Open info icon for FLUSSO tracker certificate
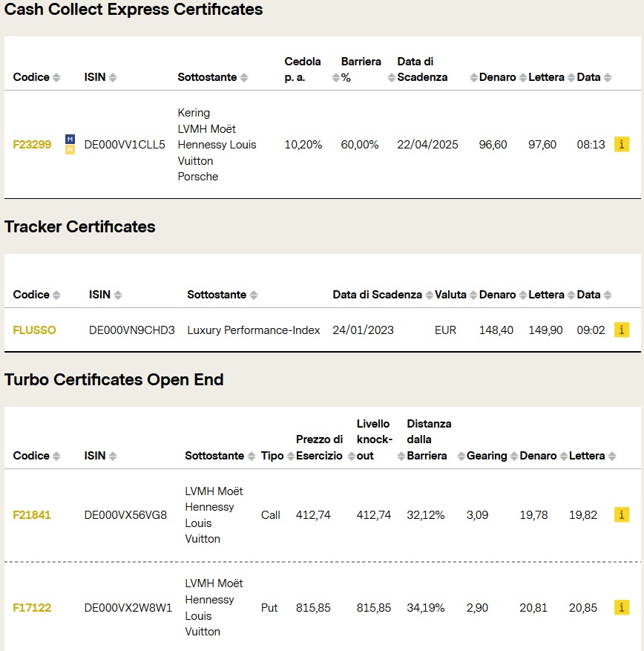Screen dimensions: 644x651 [621, 330]
